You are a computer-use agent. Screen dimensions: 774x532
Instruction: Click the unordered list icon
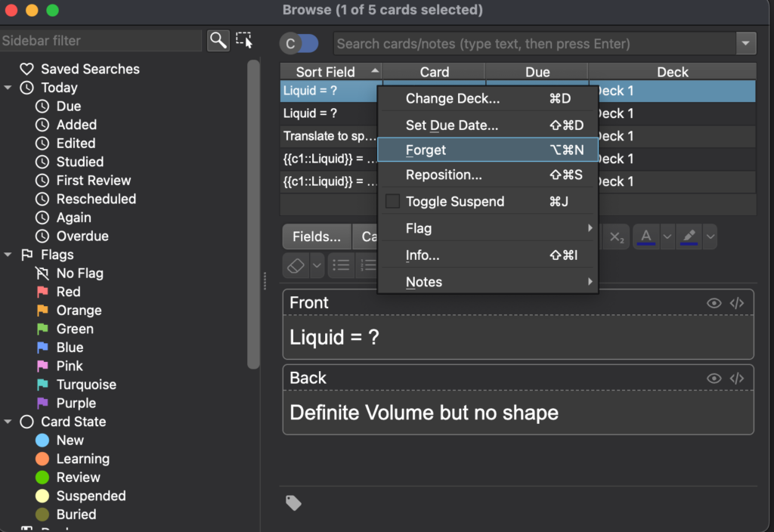pos(341,265)
